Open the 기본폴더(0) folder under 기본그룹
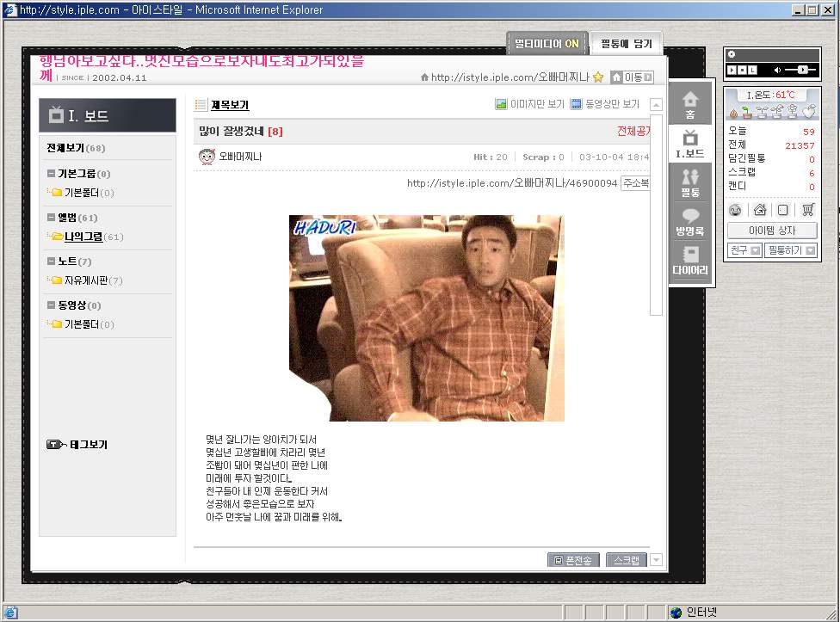 pos(89,193)
